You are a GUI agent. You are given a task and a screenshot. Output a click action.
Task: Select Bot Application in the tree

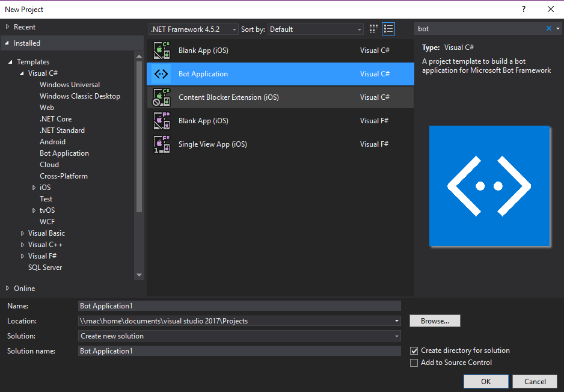coord(64,153)
